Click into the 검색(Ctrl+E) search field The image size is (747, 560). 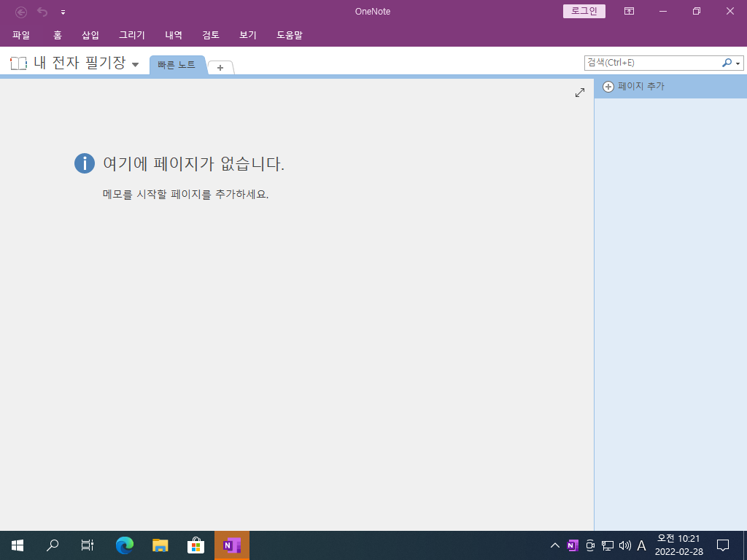click(653, 63)
